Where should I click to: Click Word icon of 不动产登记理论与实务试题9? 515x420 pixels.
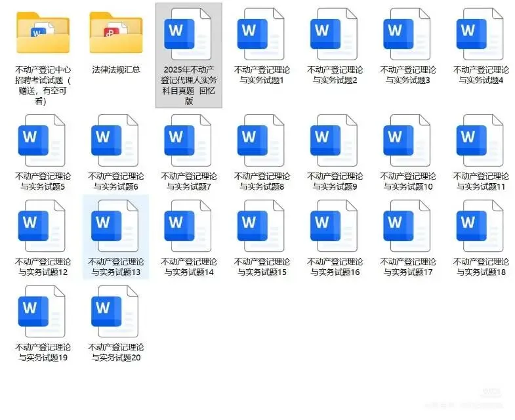[333, 140]
